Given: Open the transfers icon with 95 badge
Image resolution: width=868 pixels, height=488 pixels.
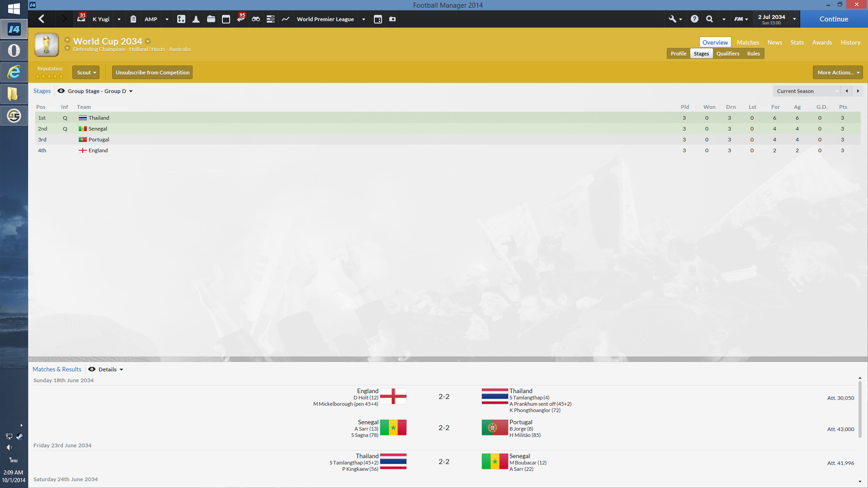Looking at the screenshot, I should [241, 19].
